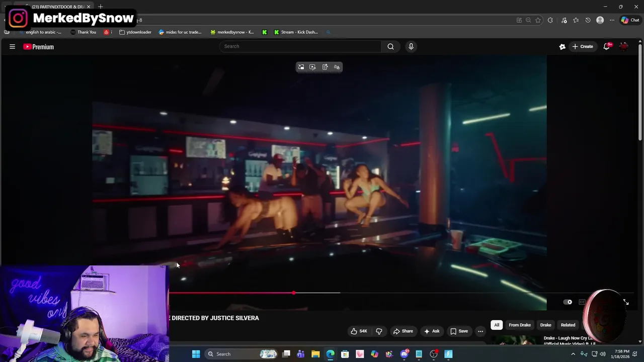This screenshot has width=644, height=362.
Task: Exit full-window mode via the player corner icon
Action: click(x=625, y=302)
